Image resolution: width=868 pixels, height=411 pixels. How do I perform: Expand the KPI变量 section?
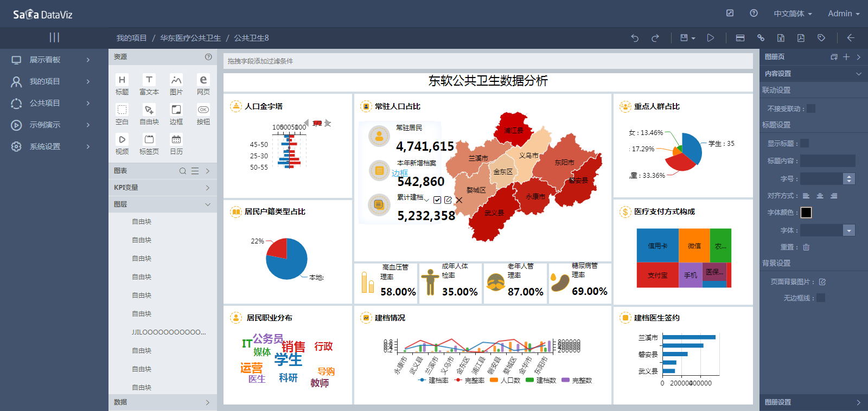162,188
